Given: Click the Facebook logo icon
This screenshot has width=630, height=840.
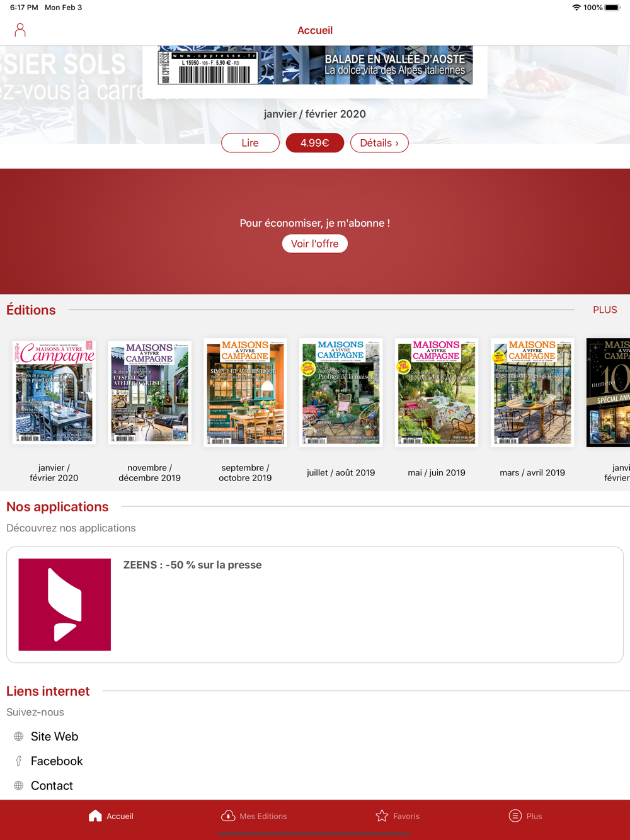Looking at the screenshot, I should [19, 761].
